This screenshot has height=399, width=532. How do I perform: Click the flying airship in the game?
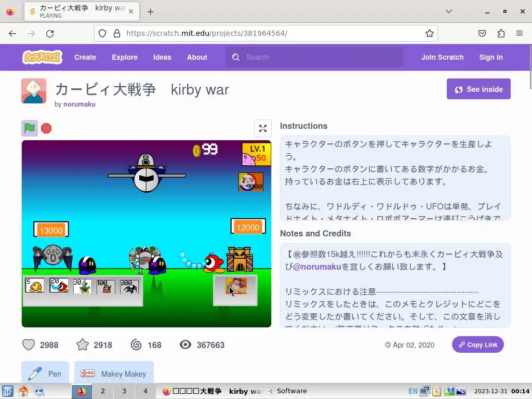[147, 173]
